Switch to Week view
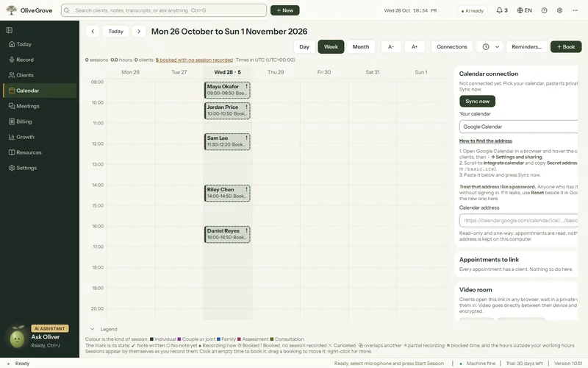Viewport: 588px width, 368px height. click(x=331, y=46)
